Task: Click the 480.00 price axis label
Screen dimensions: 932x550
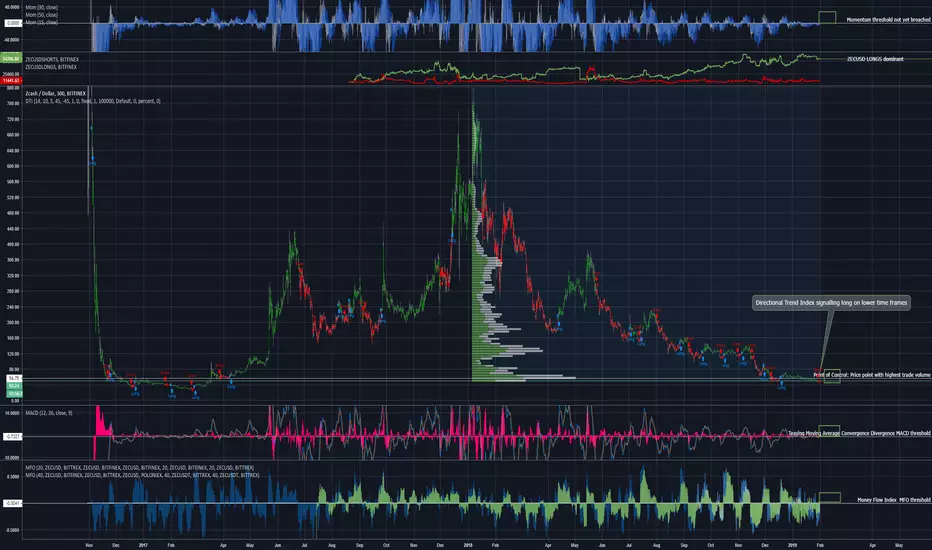Action: (x=14, y=213)
